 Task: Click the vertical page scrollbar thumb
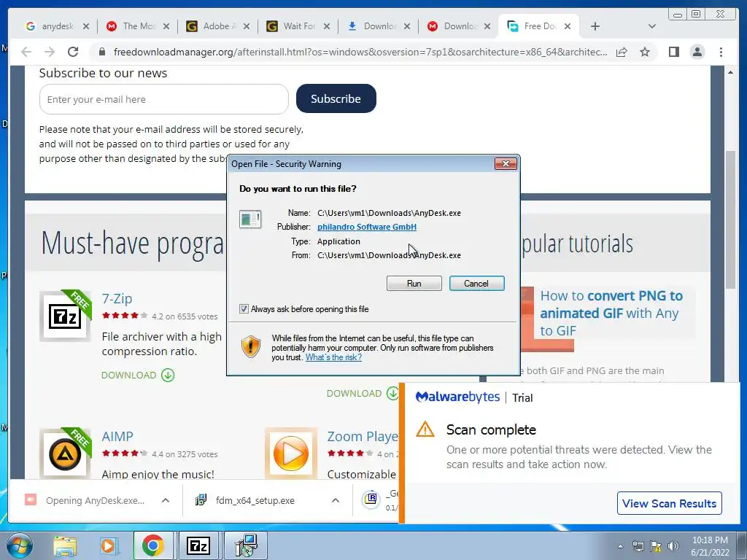pos(730,219)
